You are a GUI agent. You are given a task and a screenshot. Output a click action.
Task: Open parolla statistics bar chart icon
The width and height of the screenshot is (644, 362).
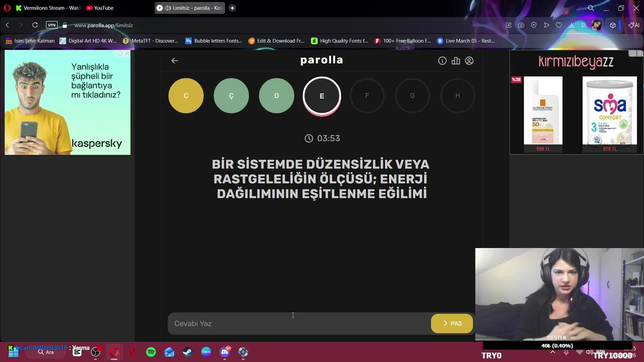pos(456,60)
